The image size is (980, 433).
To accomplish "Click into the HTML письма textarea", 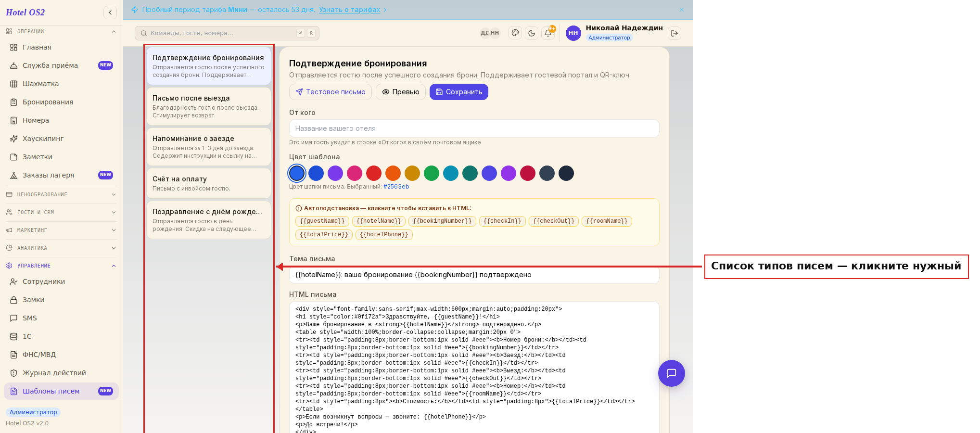I will point(474,368).
